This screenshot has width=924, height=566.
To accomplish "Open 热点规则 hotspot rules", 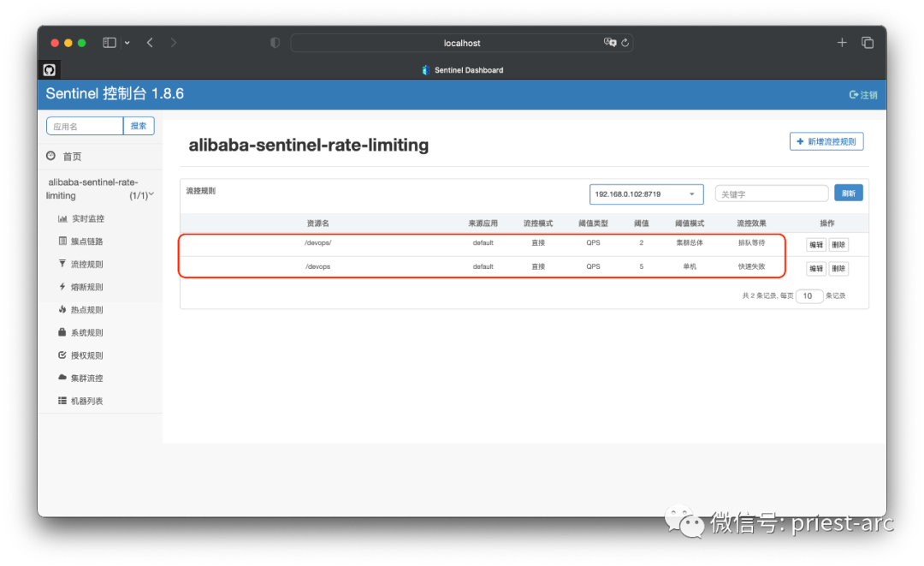I will (86, 310).
